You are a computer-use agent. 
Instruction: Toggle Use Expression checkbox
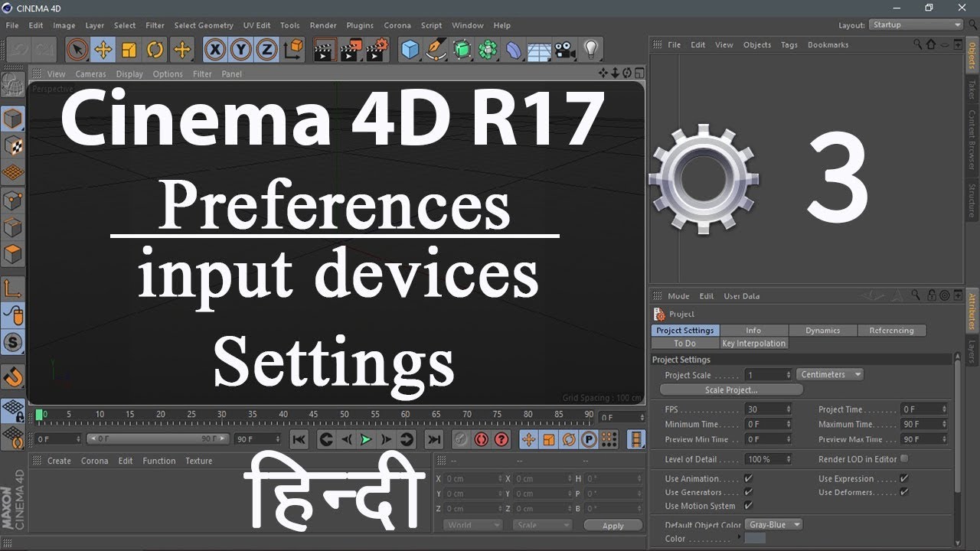pos(904,478)
